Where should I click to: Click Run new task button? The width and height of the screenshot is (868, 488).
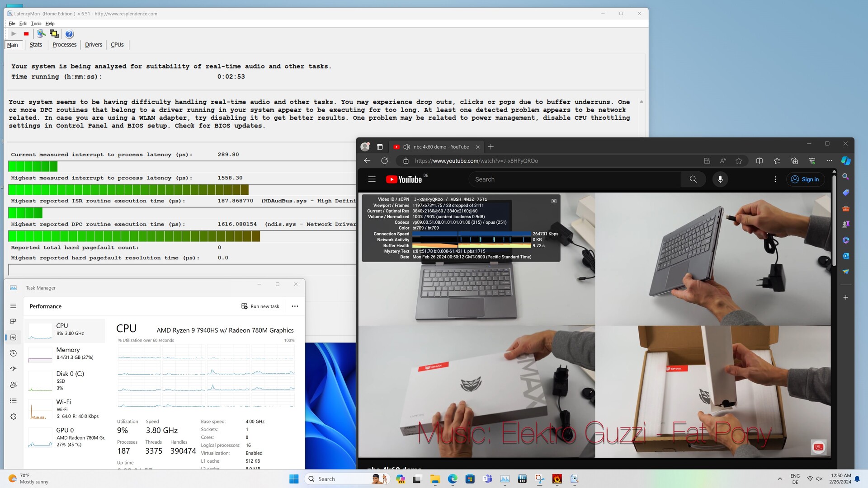pos(260,306)
